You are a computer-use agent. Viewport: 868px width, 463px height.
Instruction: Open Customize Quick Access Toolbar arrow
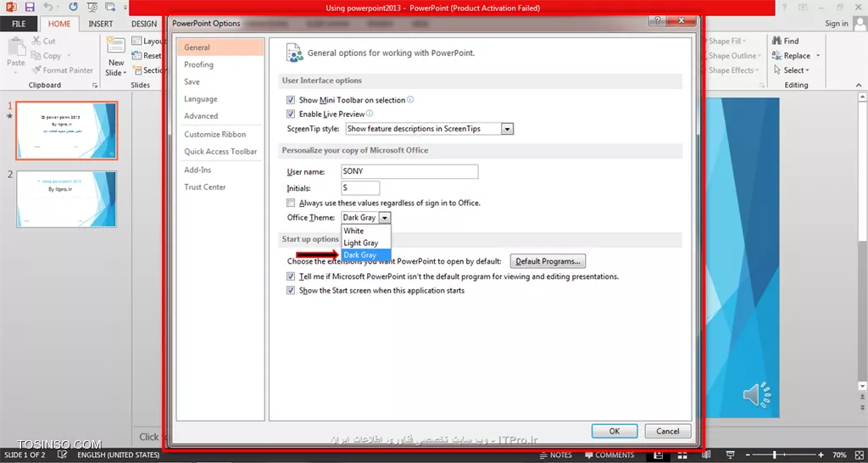tap(125, 7)
